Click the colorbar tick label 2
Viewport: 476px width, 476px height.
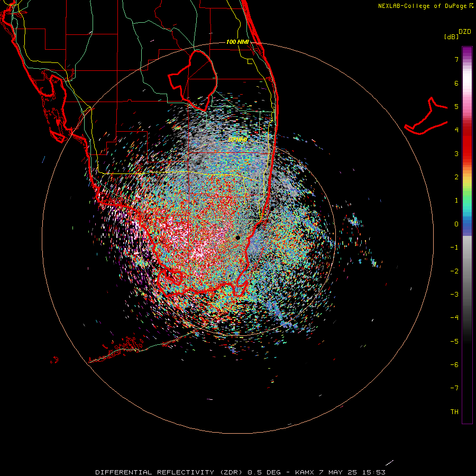pos(456,177)
